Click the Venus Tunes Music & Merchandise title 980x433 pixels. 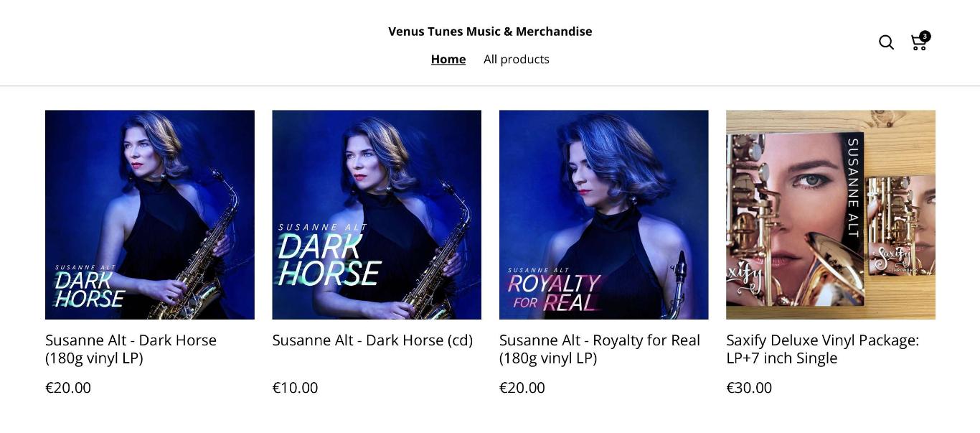pyautogui.click(x=490, y=32)
